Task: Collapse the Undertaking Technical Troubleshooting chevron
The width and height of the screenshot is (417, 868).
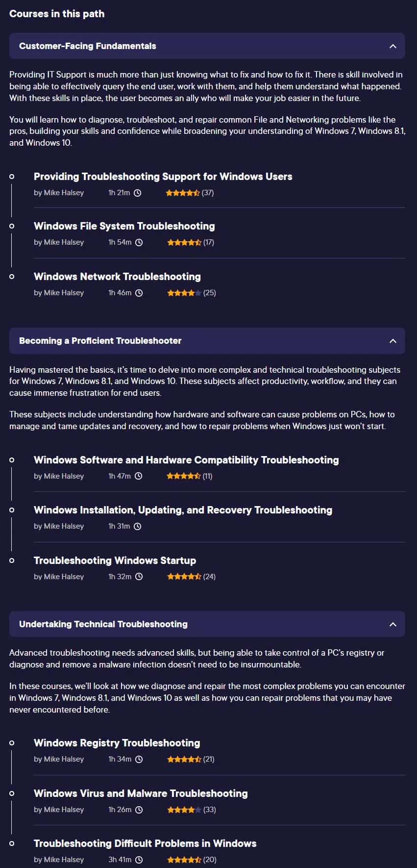Action: pos(392,624)
